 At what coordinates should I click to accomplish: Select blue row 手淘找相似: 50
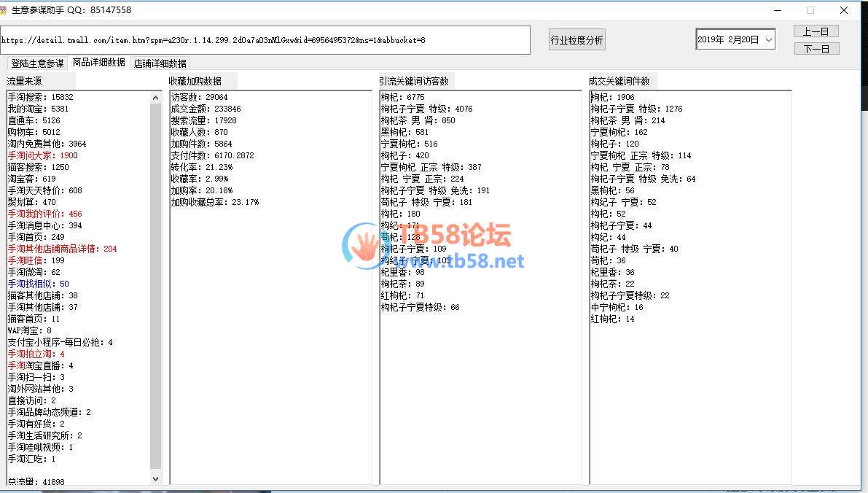(38, 284)
